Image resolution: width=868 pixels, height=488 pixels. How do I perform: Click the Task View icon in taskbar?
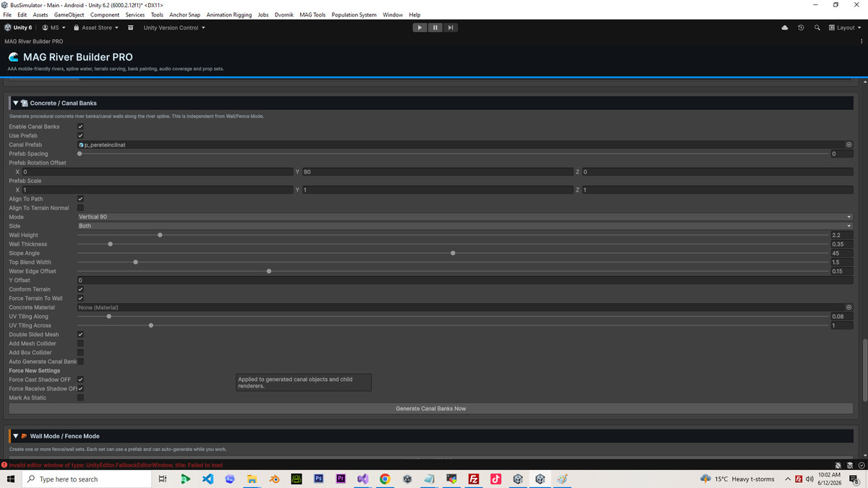(163, 479)
